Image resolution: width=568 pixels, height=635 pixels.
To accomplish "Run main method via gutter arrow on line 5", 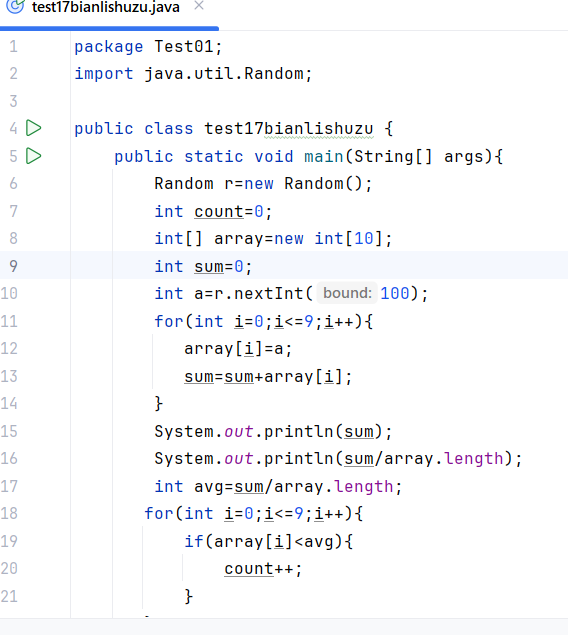I will click(34, 156).
